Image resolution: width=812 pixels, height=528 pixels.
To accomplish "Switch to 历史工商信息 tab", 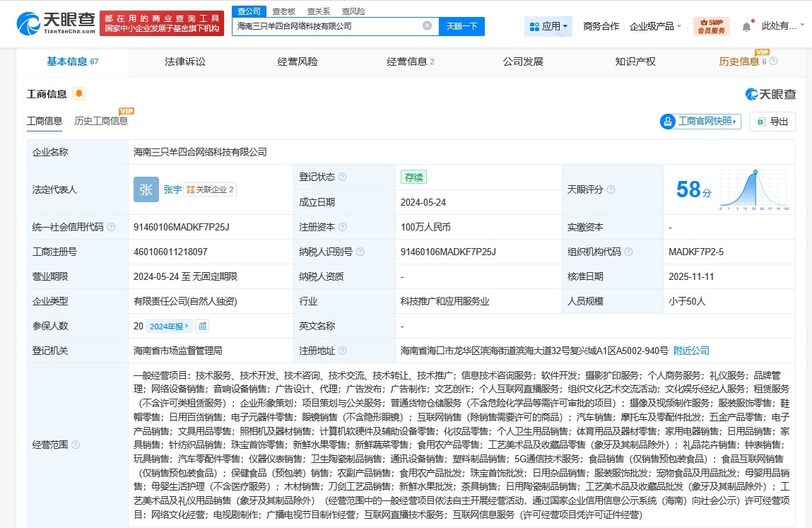I will [x=100, y=120].
